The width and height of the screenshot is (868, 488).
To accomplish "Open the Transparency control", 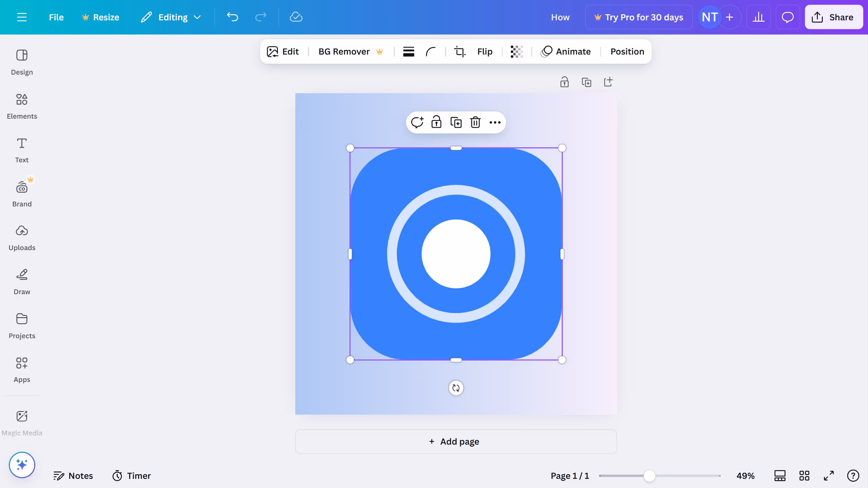I will pyautogui.click(x=516, y=52).
